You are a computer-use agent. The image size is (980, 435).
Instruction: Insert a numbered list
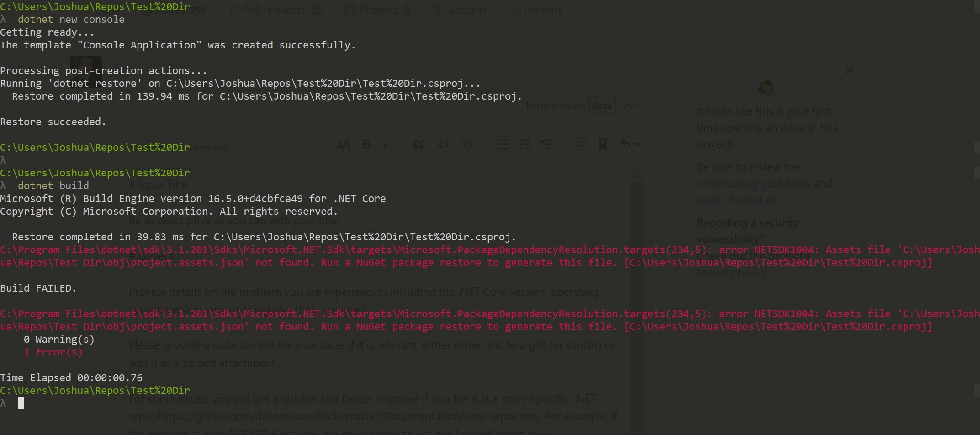pos(524,144)
